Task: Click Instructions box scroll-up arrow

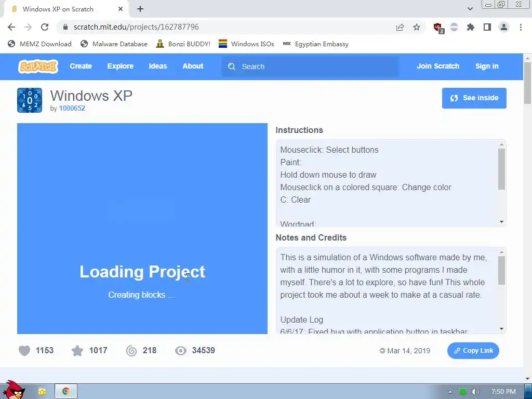Action: click(501, 144)
